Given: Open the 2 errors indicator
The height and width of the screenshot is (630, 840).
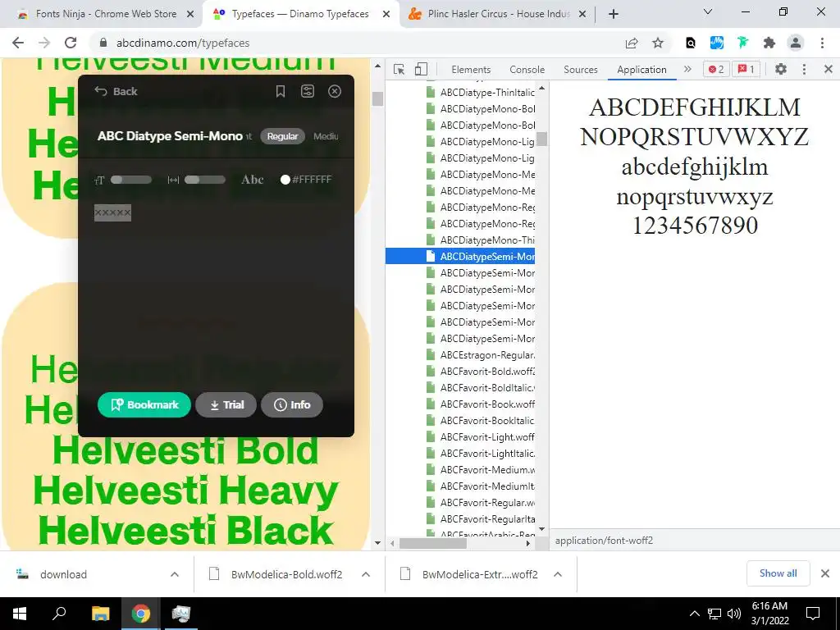Looking at the screenshot, I should click(716, 69).
